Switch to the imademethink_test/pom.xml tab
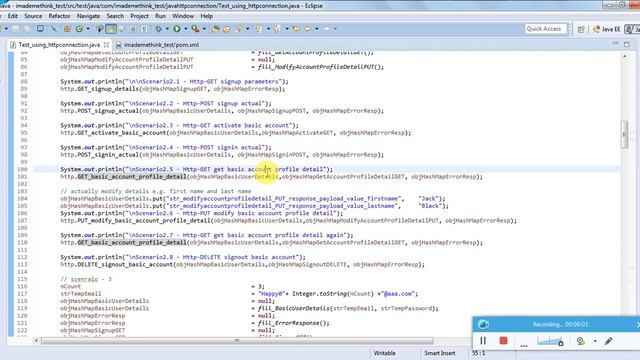 (158, 44)
